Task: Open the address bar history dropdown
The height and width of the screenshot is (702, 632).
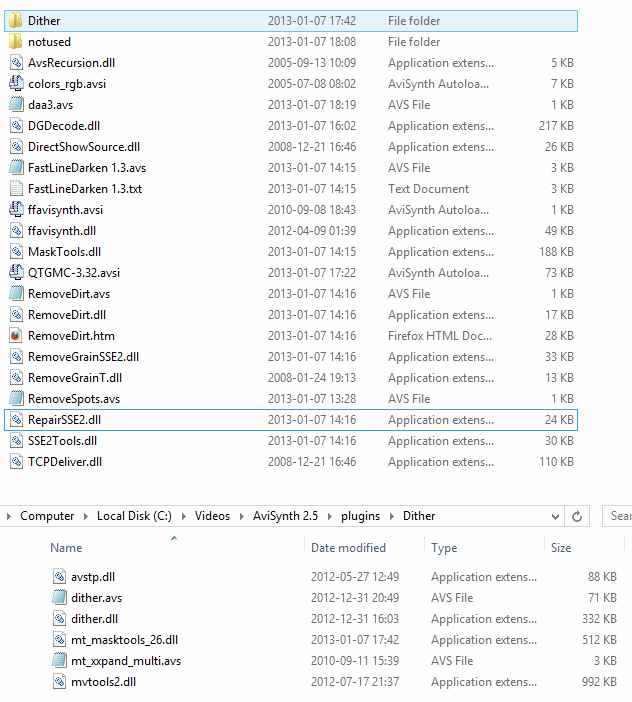Action: pyautogui.click(x=555, y=517)
